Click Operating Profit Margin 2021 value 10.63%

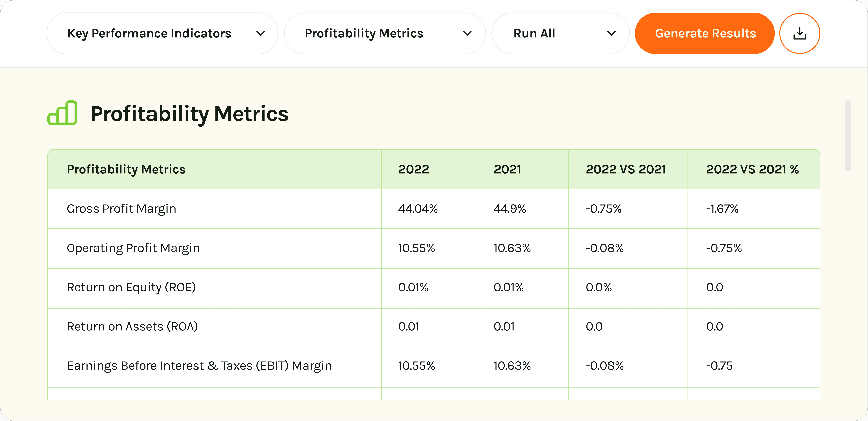pyautogui.click(x=512, y=248)
